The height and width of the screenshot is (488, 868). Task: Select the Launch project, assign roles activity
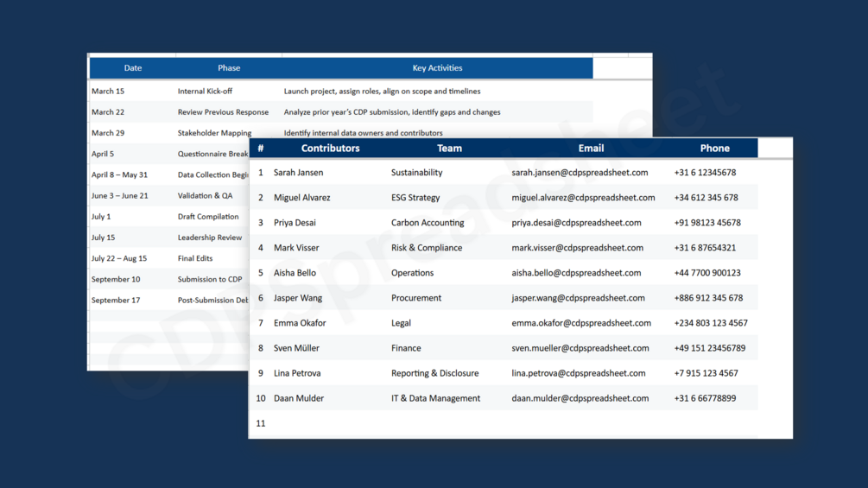(x=382, y=92)
